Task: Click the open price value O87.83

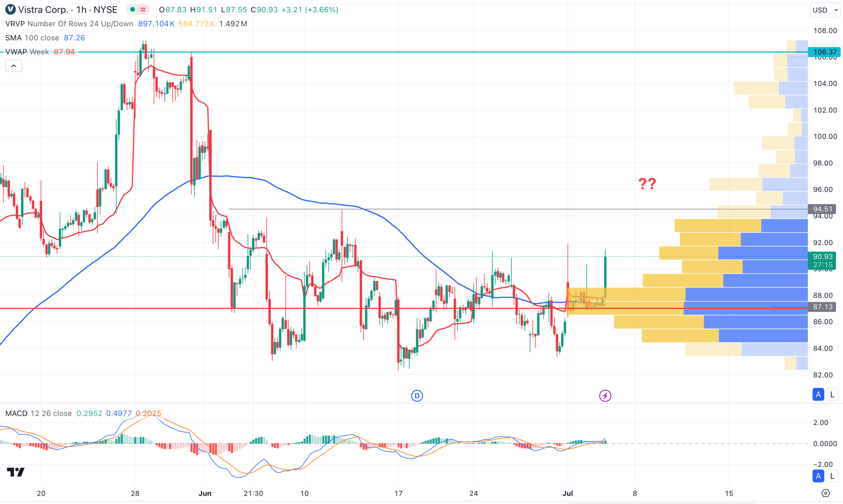Action: click(x=173, y=10)
